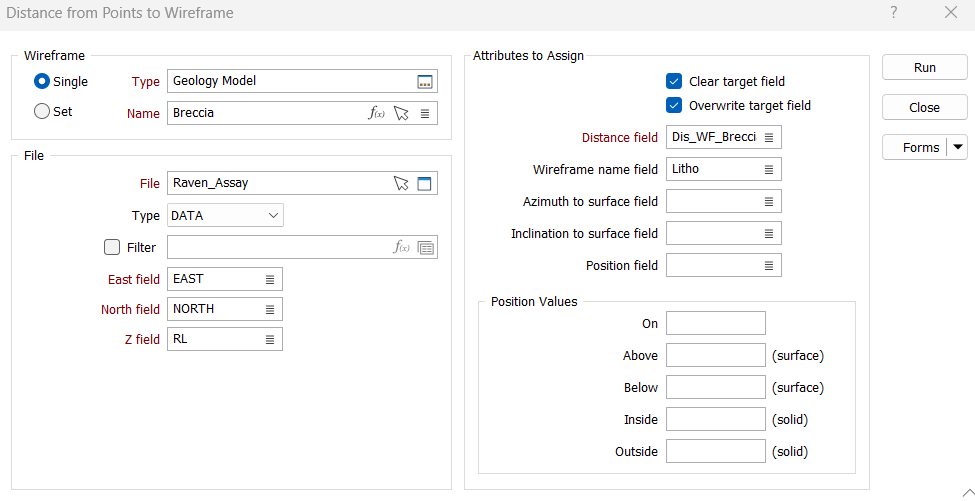975x501 pixels.
Task: Click the Inside position value input
Action: click(715, 420)
